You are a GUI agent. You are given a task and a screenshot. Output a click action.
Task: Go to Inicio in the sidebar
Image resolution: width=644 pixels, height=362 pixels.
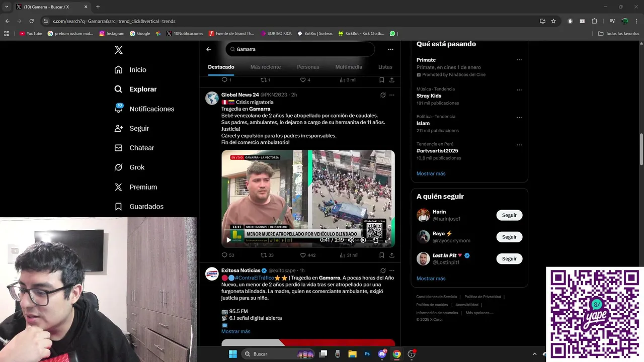(x=130, y=70)
